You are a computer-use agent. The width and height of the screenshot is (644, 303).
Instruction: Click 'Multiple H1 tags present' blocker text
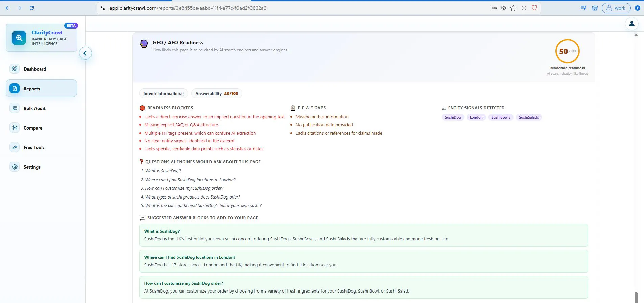click(200, 133)
